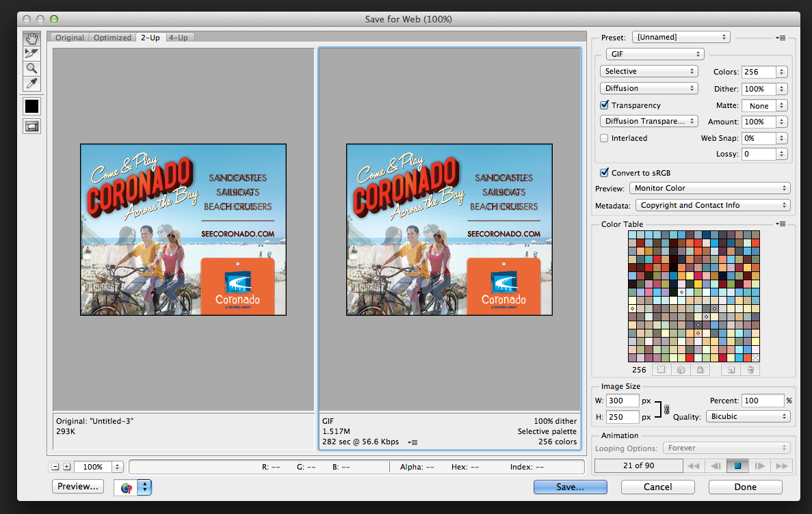Click the Height input field
This screenshot has height=514, width=812.
[x=623, y=417]
